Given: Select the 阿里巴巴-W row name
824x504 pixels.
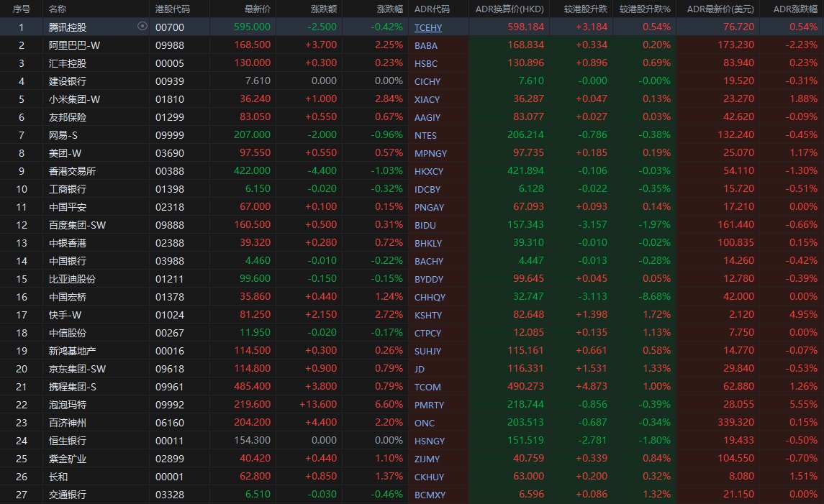Looking at the screenshot, I should (74, 45).
